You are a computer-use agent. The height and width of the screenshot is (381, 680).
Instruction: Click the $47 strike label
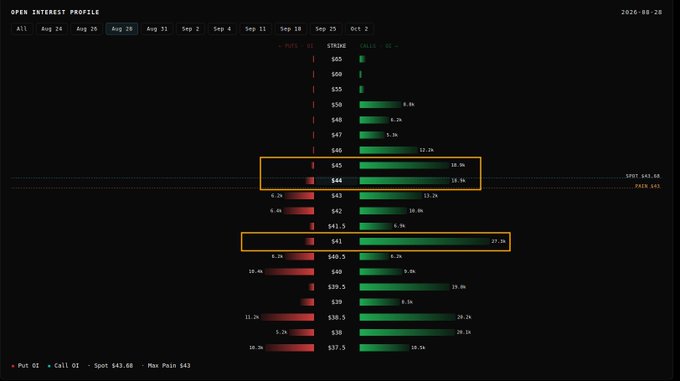[x=337, y=135]
